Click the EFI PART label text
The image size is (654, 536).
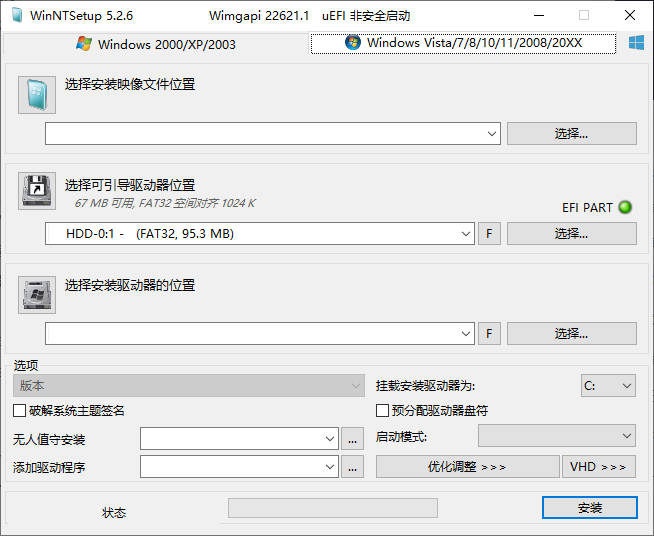coord(587,207)
